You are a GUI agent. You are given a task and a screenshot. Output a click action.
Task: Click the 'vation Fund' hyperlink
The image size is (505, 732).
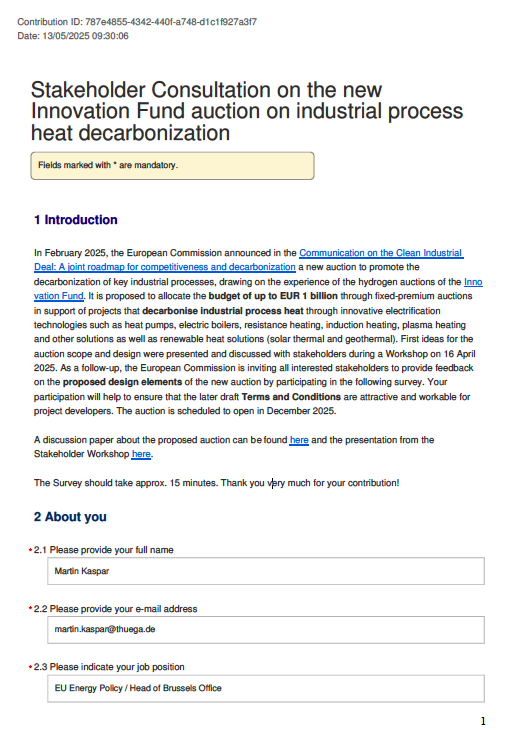point(58,296)
